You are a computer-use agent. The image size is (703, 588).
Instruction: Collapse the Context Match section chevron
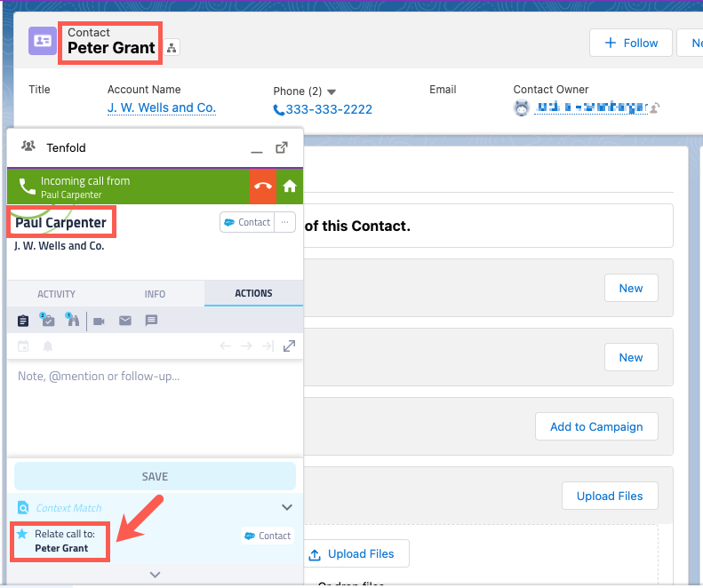[287, 507]
